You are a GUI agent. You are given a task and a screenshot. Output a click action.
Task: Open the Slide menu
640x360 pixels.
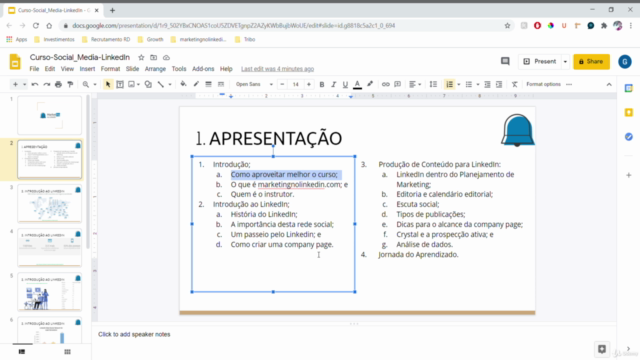[x=132, y=69]
